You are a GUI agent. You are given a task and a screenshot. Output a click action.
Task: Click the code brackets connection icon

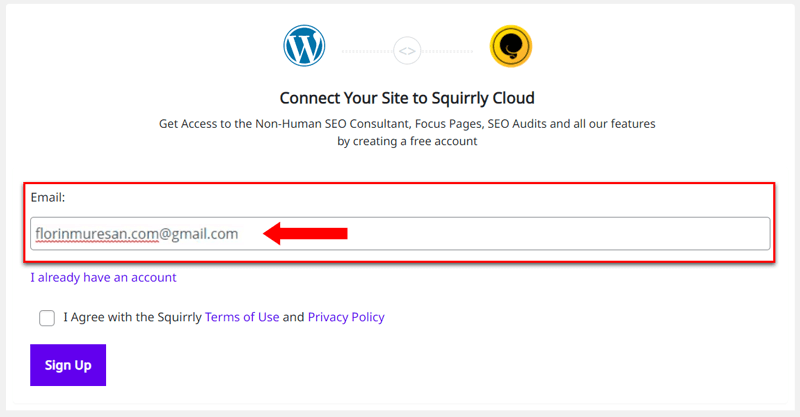407,51
